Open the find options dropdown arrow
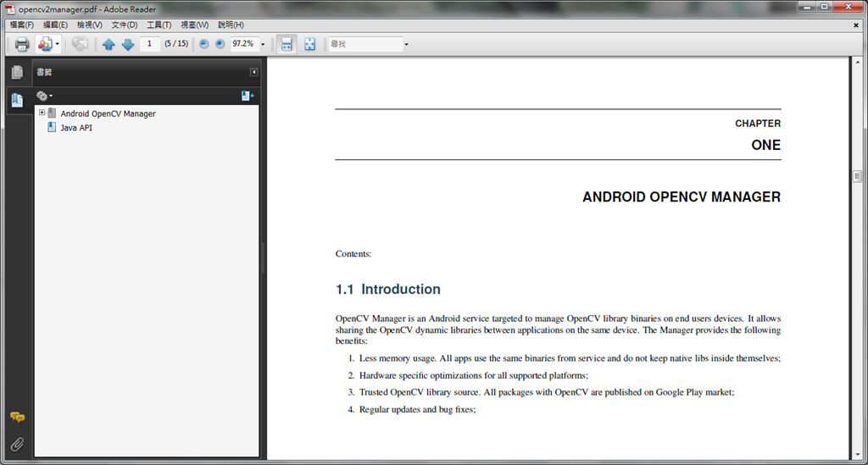The width and height of the screenshot is (868, 465). (406, 44)
